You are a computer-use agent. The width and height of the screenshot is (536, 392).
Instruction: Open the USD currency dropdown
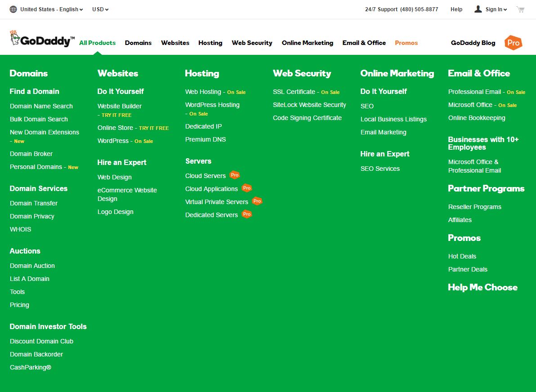tap(100, 9)
